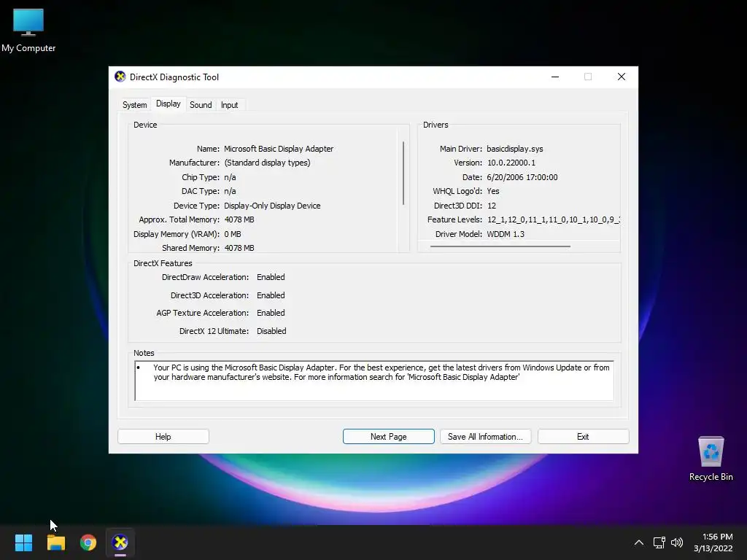The width and height of the screenshot is (747, 560).
Task: Click the 'basicdisplay.sys' main driver value
Action: [x=514, y=149]
